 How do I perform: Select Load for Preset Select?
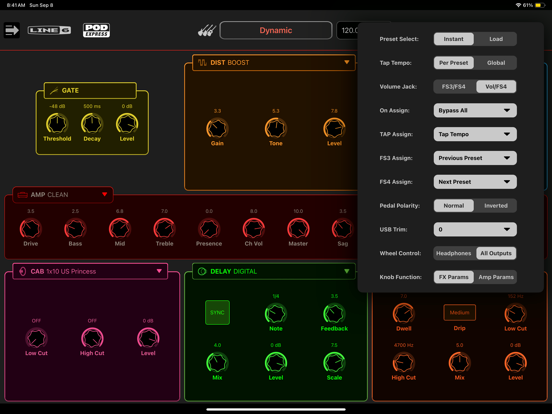[496, 39]
